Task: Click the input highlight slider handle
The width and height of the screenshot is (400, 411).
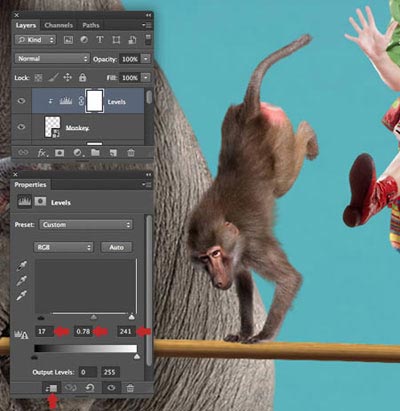Action: (x=132, y=317)
